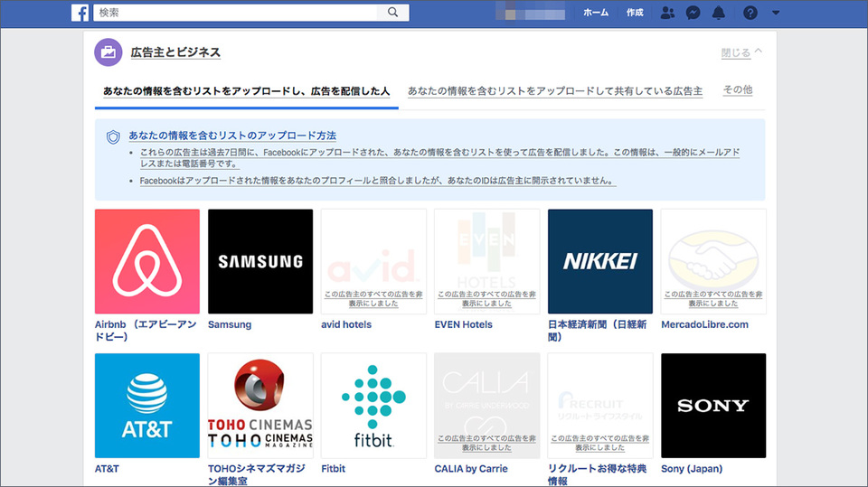Click the hidden avid hotels thumbnail

(373, 261)
